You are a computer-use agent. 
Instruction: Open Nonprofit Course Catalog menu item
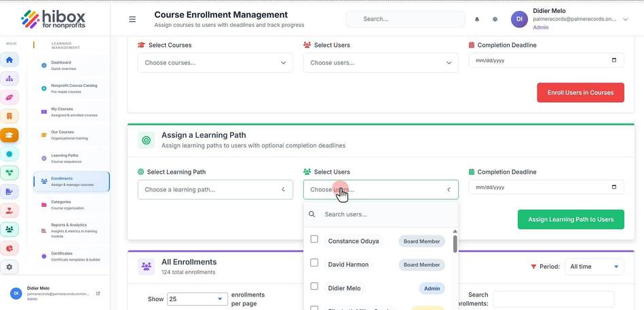[x=71, y=89]
